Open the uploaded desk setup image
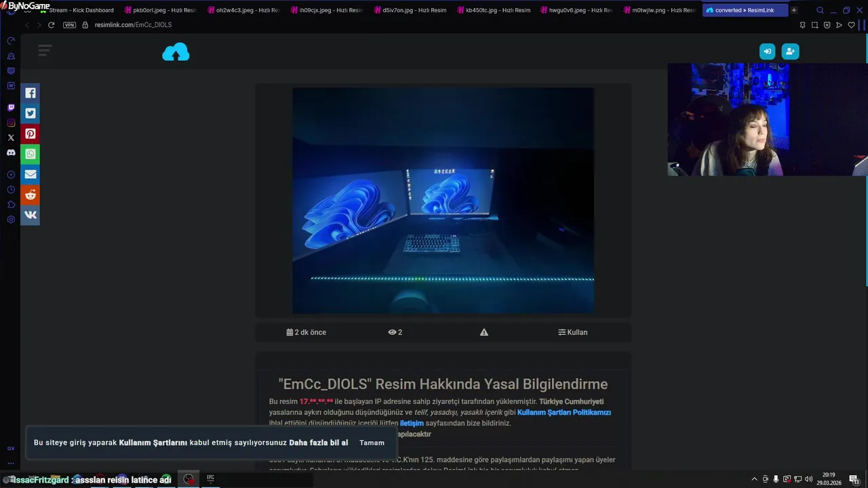This screenshot has height=488, width=868. 443,201
